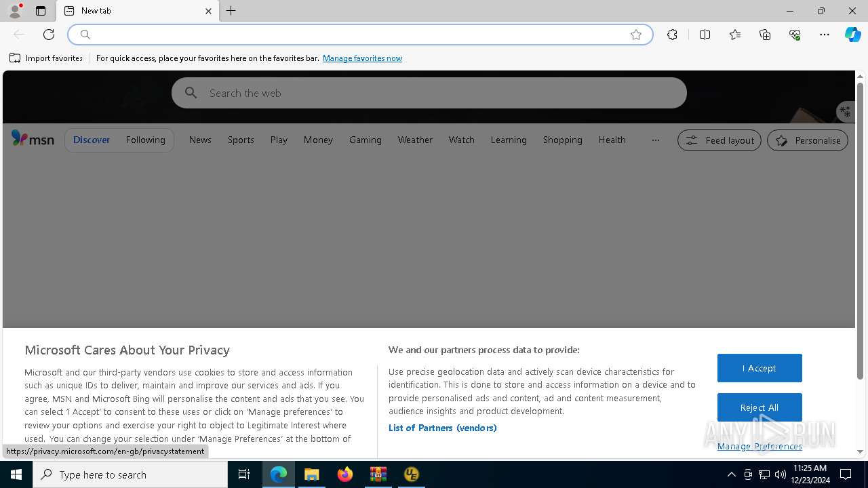The image size is (868, 488).
Task: Open Browser essentials heart icon
Action: tap(795, 35)
